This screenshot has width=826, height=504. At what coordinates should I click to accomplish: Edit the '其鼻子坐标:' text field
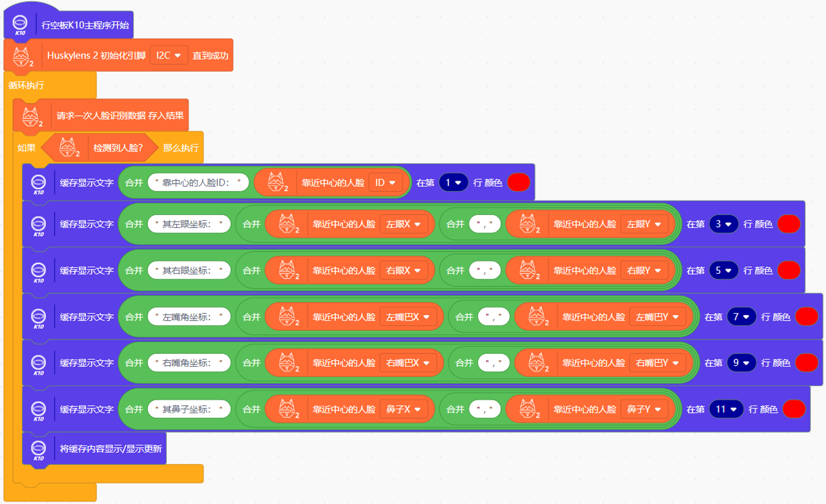click(189, 409)
